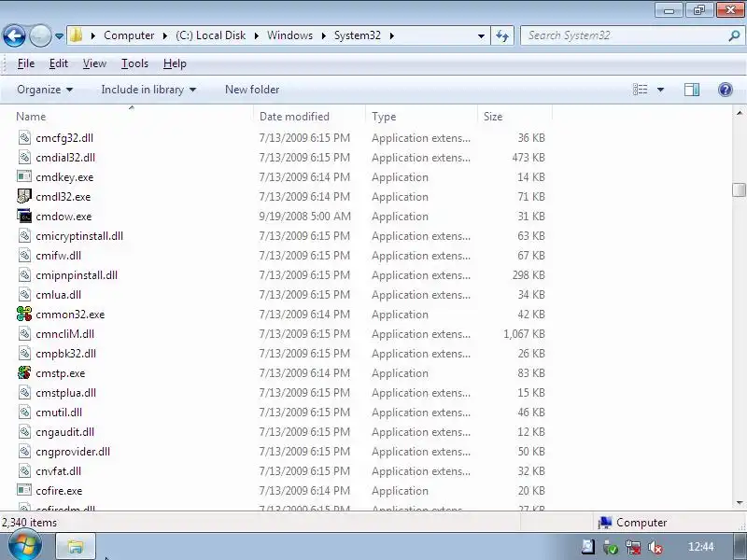Viewport: 747px width, 560px height.
Task: Click the Help question mark icon
Action: [726, 90]
